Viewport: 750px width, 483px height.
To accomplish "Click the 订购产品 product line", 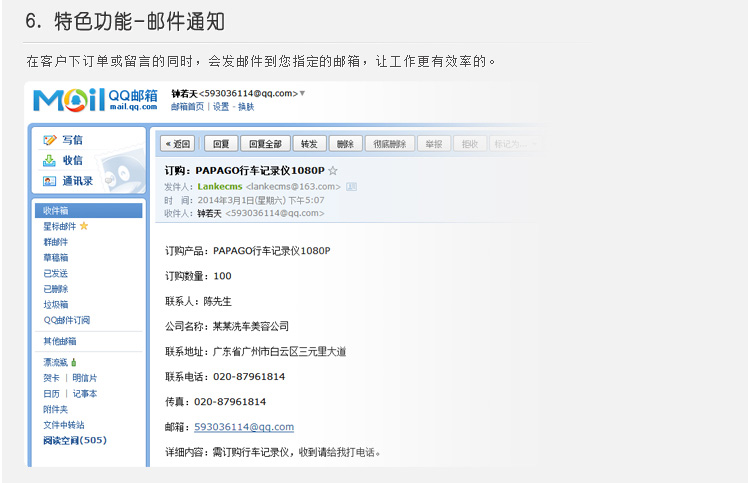I will (x=248, y=251).
